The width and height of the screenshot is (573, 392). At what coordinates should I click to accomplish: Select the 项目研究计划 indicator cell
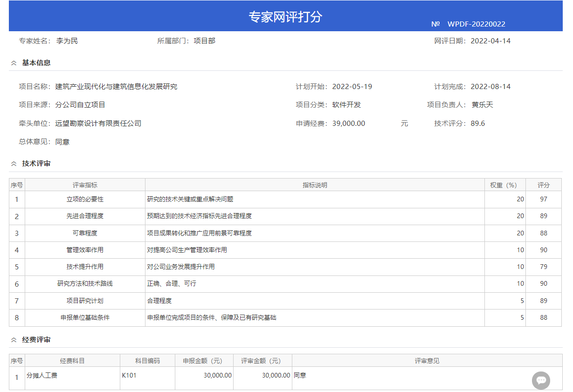point(85,301)
